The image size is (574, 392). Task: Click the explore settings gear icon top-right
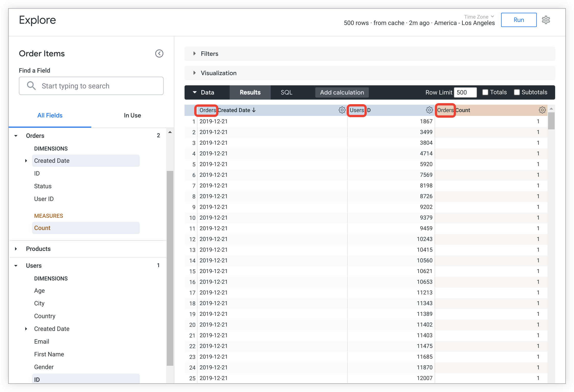546,20
